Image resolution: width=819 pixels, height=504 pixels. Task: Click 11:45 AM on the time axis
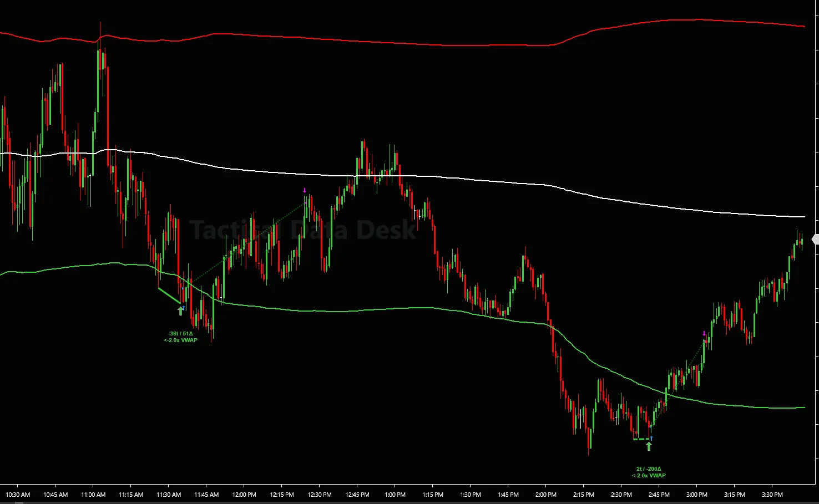[x=206, y=495]
